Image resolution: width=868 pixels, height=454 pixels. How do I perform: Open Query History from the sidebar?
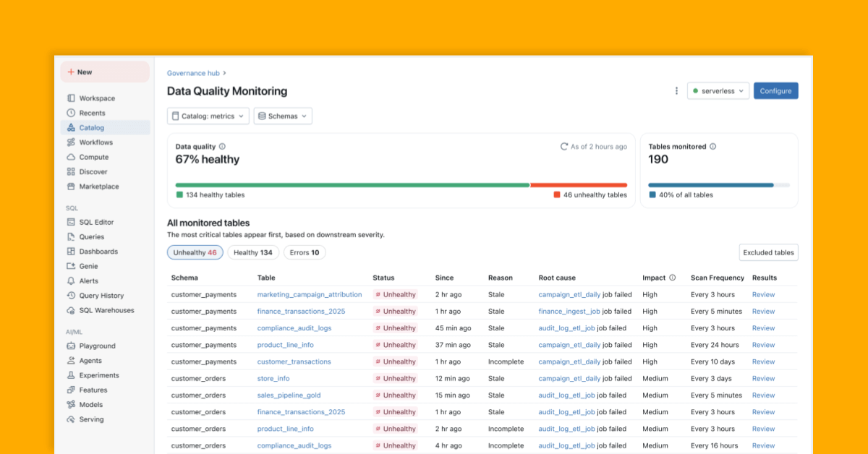(99, 295)
